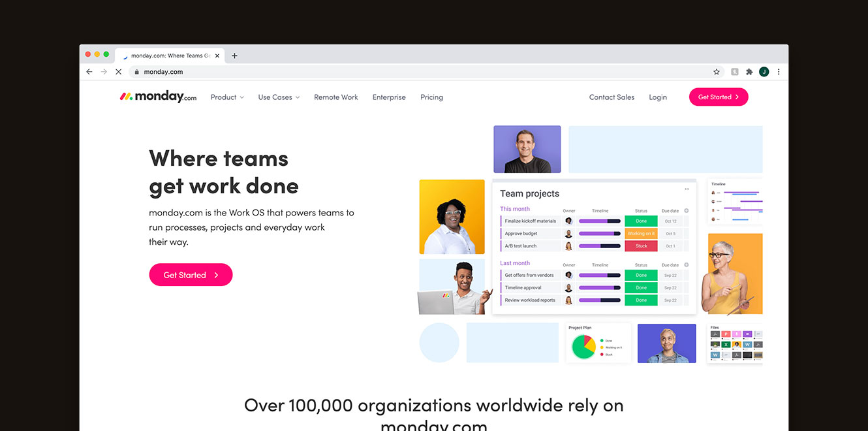
Task: Click the Last month group title
Action: 515,263
